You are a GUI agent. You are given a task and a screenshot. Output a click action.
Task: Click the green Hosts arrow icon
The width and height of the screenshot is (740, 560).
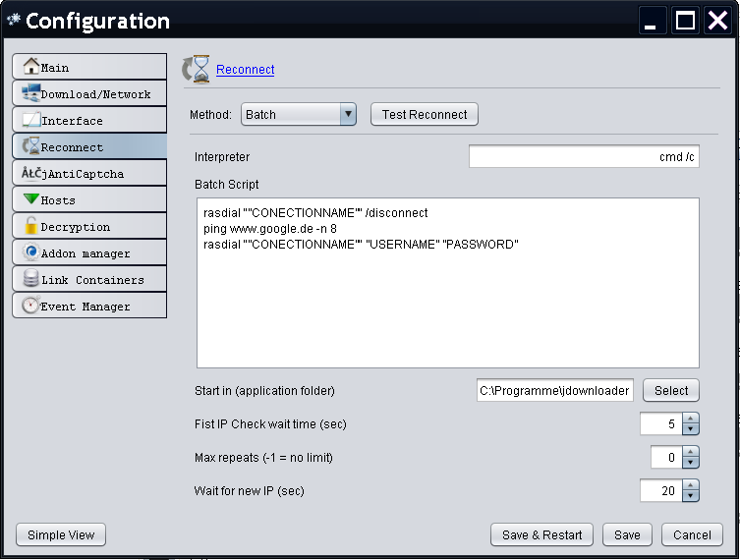(30, 199)
